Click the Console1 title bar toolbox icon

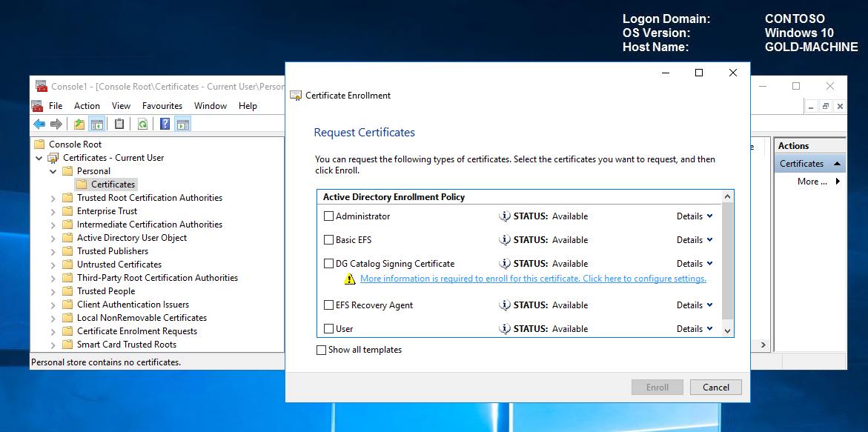click(41, 86)
